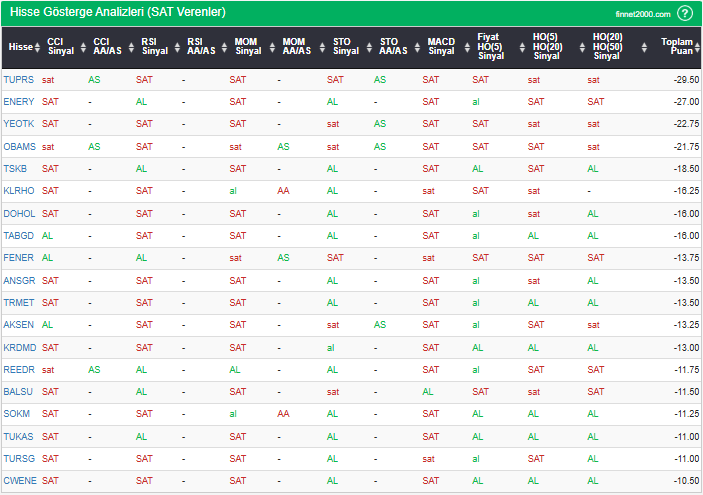Sort by CCI Sinyal column header
This screenshot has height=495, width=703.
tap(60, 47)
